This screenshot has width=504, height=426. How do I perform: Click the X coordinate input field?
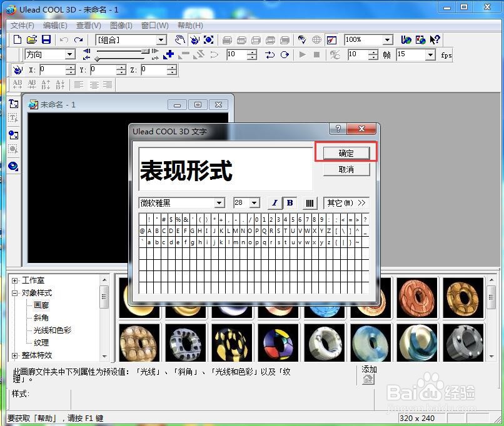click(53, 69)
